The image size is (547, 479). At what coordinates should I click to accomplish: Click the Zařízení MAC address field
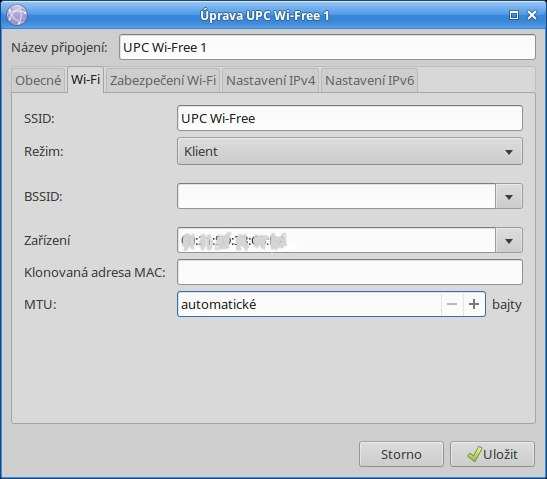336,240
